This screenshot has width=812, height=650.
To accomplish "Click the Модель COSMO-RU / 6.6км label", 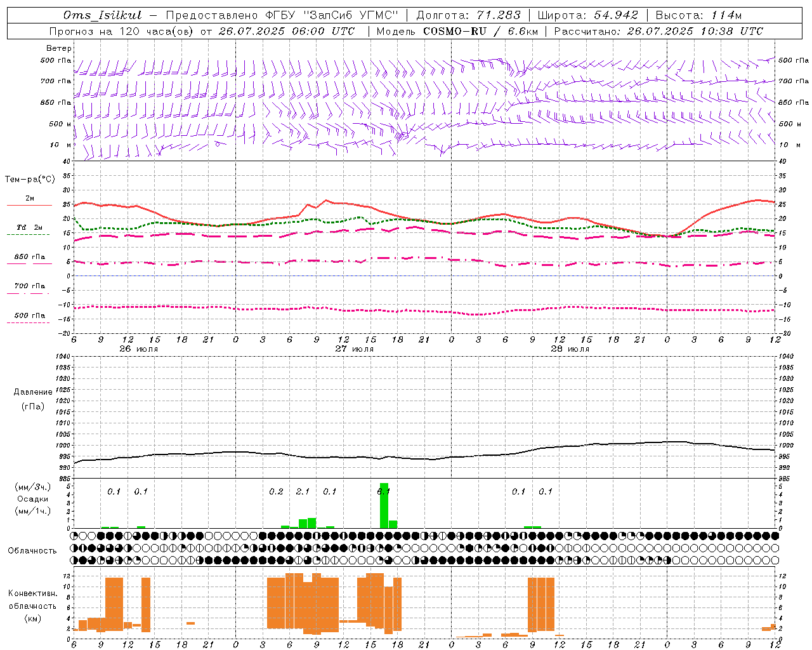I will 457,31.
